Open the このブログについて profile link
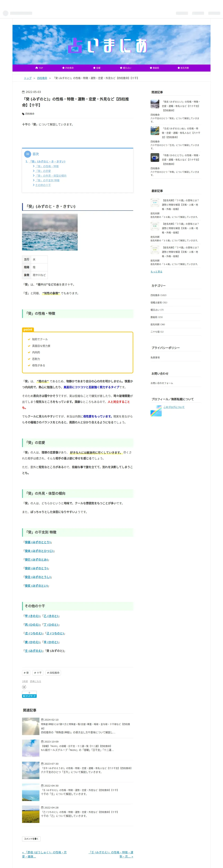The height and width of the screenshot is (868, 223). tap(174, 407)
